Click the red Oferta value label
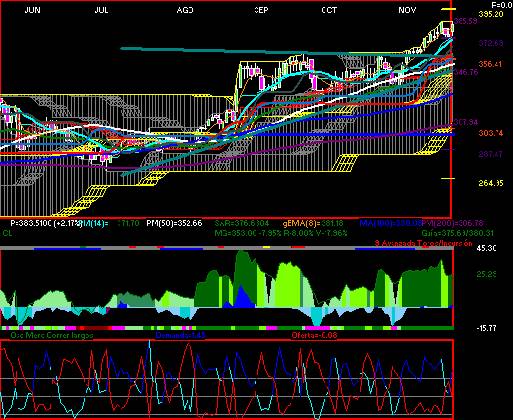This screenshot has height=420, width=513. pos(314,335)
